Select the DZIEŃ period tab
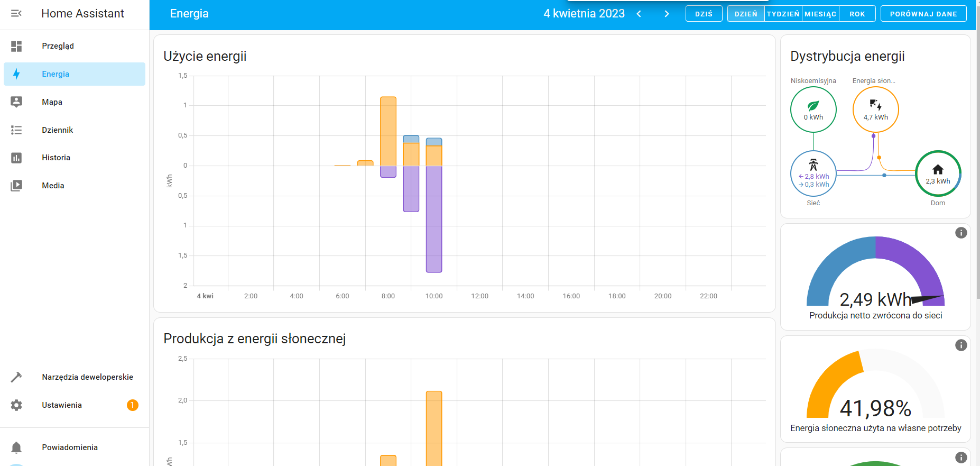The width and height of the screenshot is (980, 466). tap(746, 14)
